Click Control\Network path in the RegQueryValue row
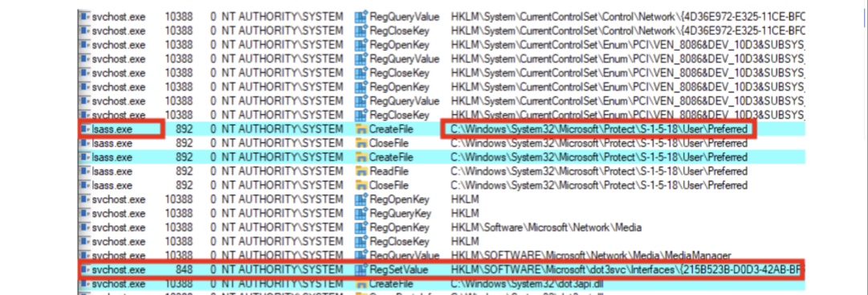 click(x=628, y=17)
